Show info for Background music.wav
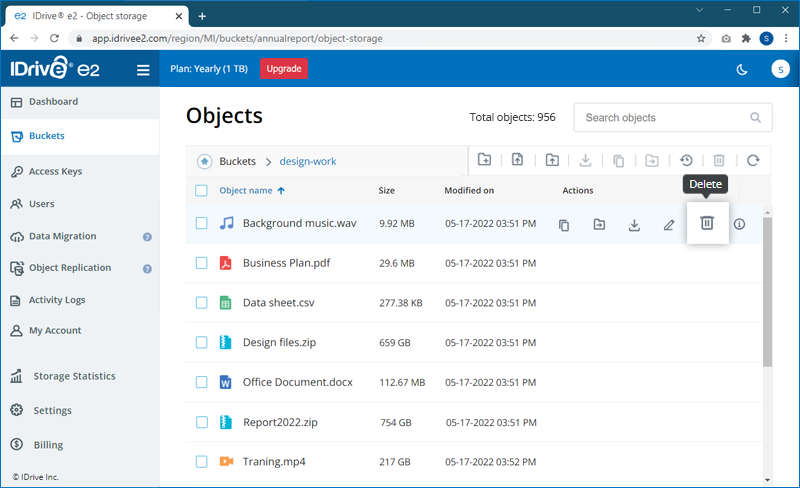This screenshot has height=488, width=800. pyautogui.click(x=740, y=225)
